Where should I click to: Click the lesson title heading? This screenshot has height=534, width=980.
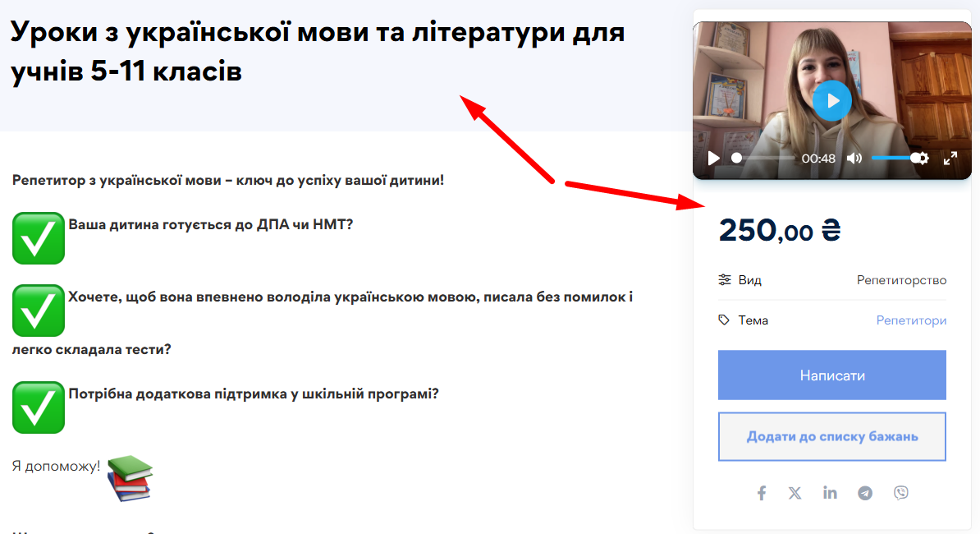(x=318, y=52)
